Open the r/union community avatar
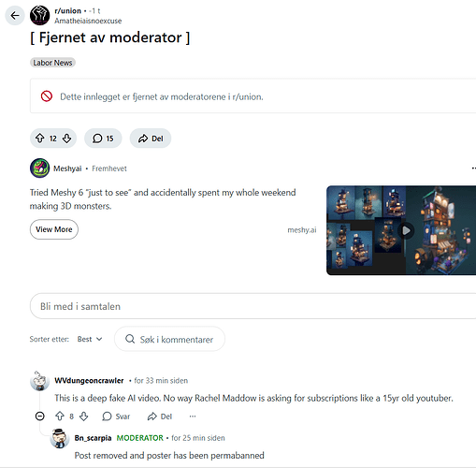Image resolution: width=476 pixels, height=468 pixels. pyautogui.click(x=39, y=15)
